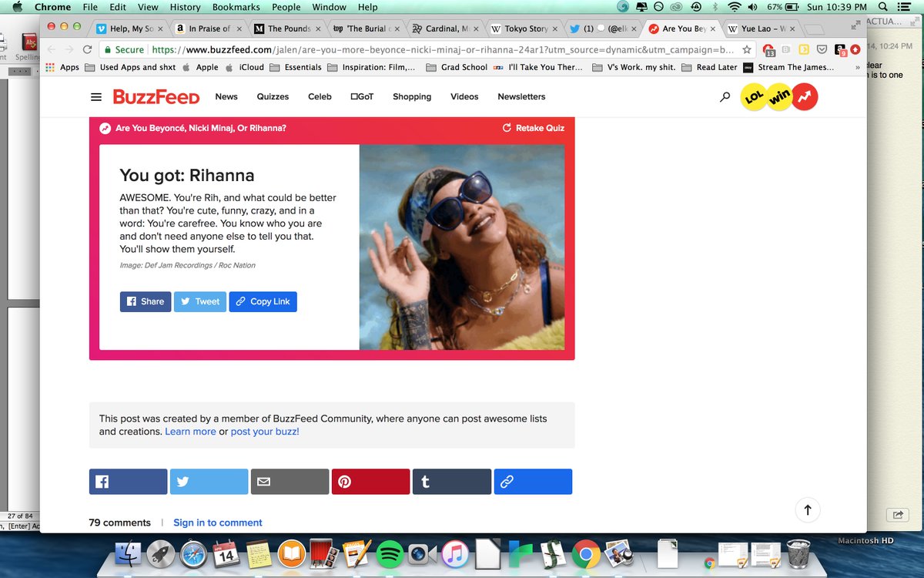Screen dimensions: 924x578
Task: Click the yellow win badge
Action: click(780, 97)
